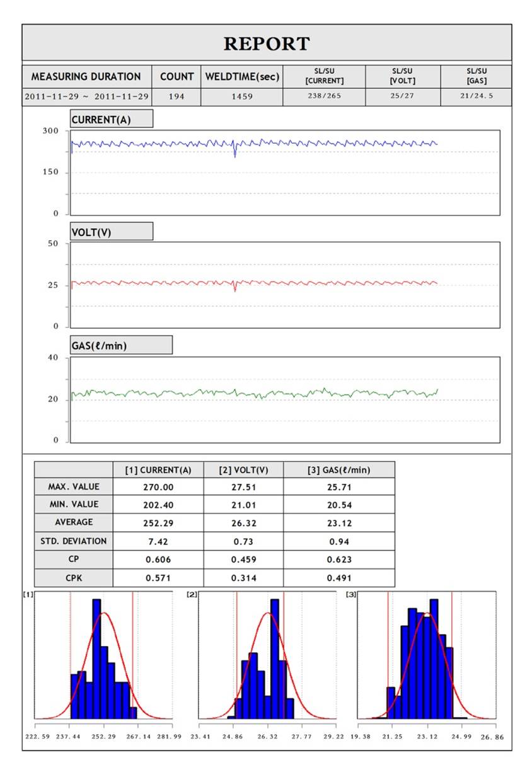Click the GAS(ℓ/min) chart label
Viewport: 532px width, 762px height.
coord(121,345)
